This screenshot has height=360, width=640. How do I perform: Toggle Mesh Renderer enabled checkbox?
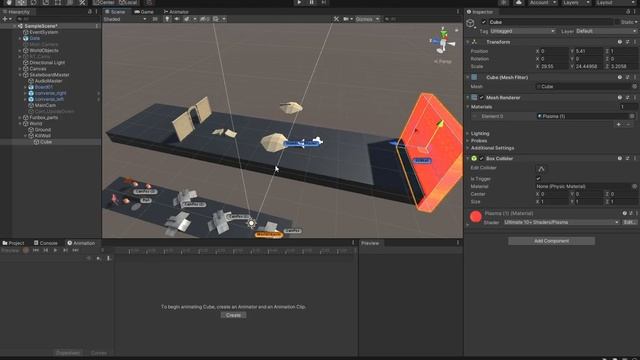click(x=482, y=98)
